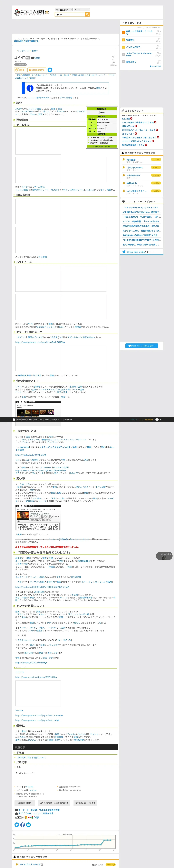
Task: Click the ページトップへ戻る floating button
Action: (164, 556)
